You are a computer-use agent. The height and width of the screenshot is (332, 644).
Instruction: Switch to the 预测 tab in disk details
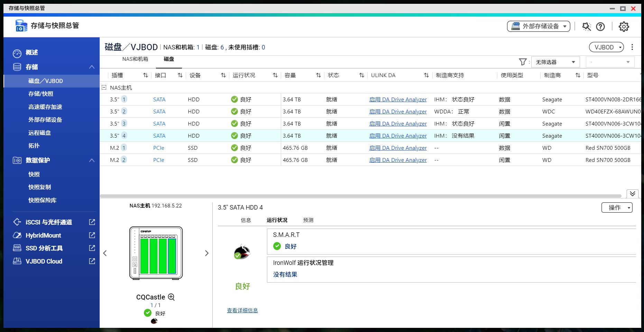[307, 220]
